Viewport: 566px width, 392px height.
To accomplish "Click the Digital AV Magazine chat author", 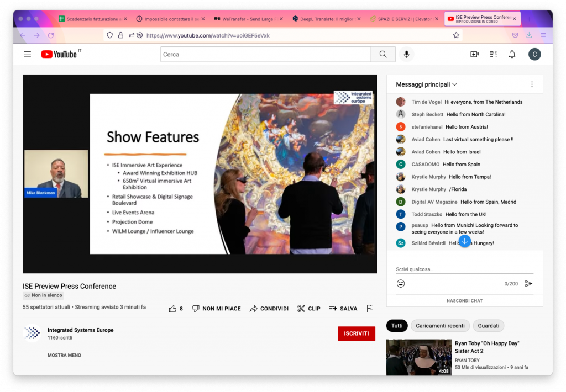I will click(434, 202).
